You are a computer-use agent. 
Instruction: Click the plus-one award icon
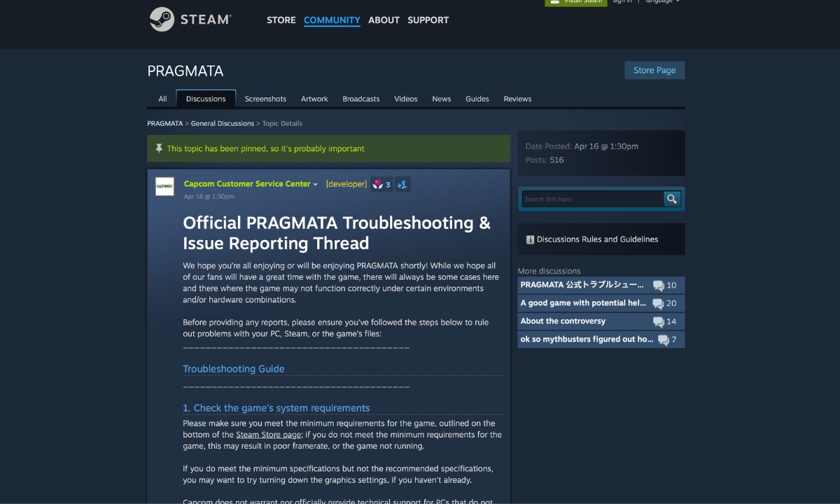[402, 184]
